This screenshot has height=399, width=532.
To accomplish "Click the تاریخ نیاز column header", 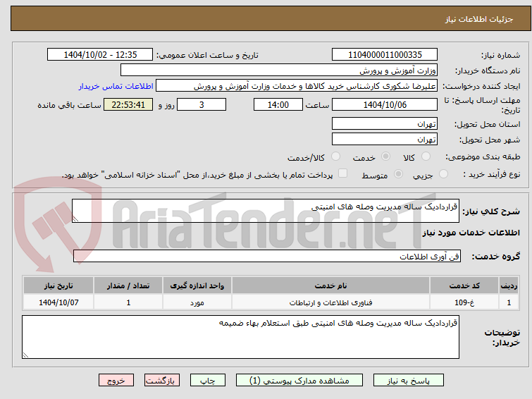I will point(58,286).
